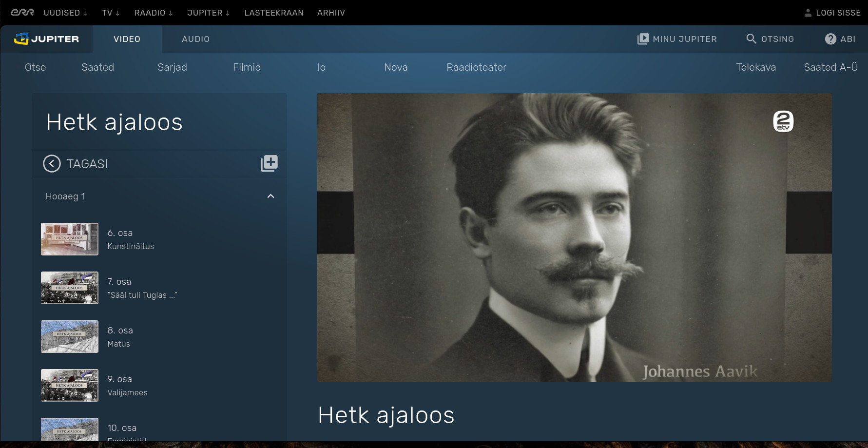Select episode 6 Kunstinäitus thumbnail
The image size is (868, 448).
click(x=70, y=239)
